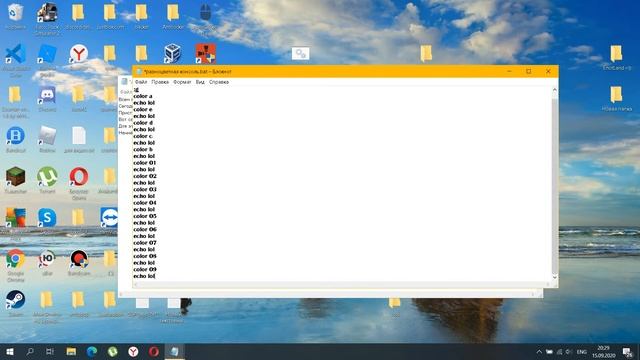This screenshot has height=360, width=640.
Task: Launch Skype desktop shortcut
Action: pyautogui.click(x=47, y=218)
